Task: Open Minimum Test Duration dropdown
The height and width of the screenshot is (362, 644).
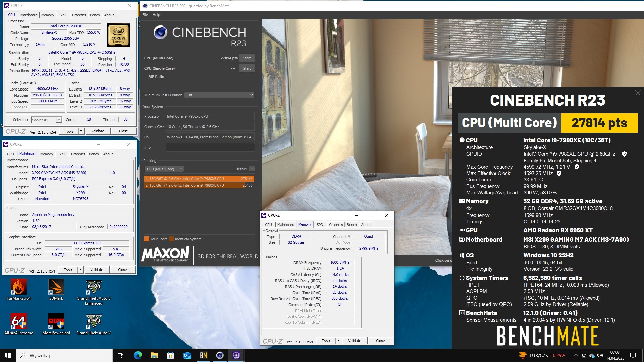Action: [219, 95]
